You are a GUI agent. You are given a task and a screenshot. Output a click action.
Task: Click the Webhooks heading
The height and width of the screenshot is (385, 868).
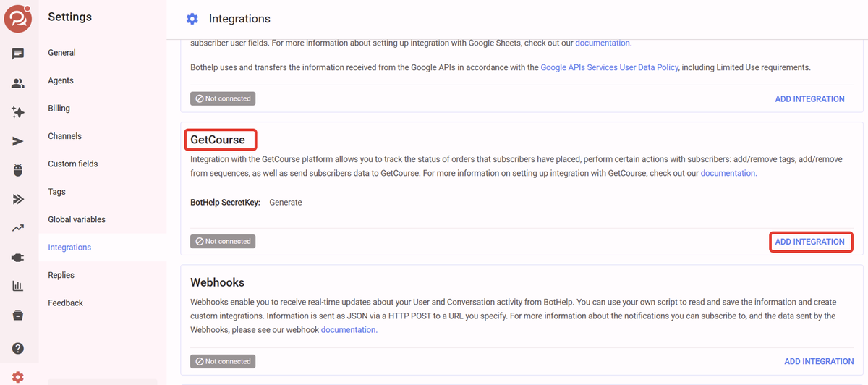pos(217,282)
